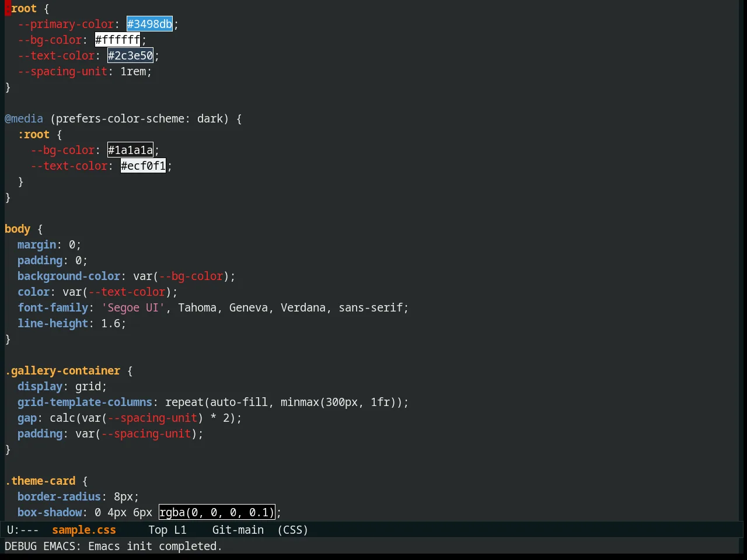Viewport: 747px width, 560px height.
Task: Click the #2c3e50 color value
Action: (130, 55)
